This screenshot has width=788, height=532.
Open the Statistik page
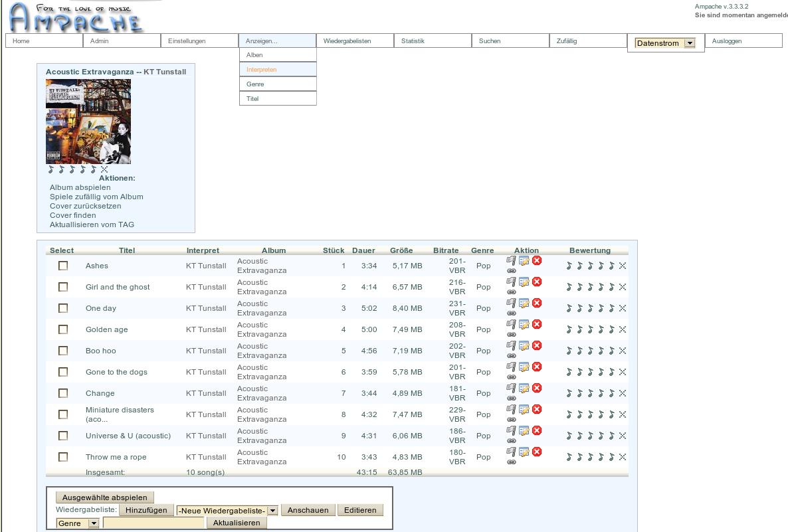pyautogui.click(x=433, y=41)
